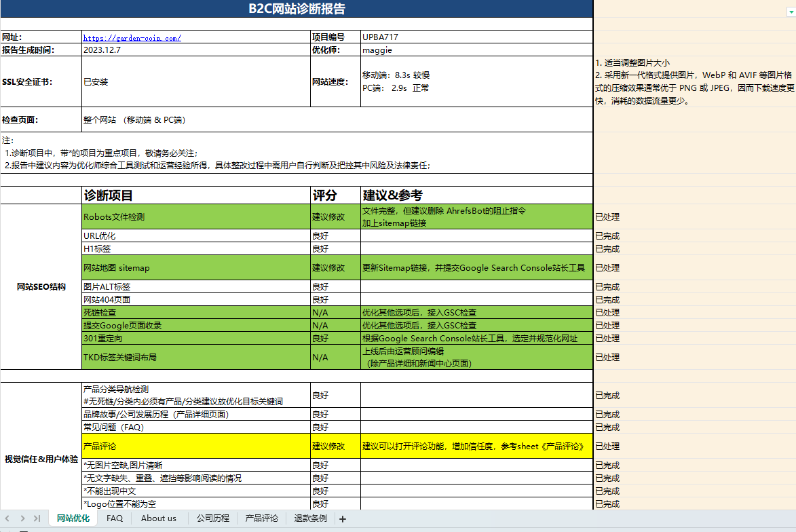The width and height of the screenshot is (796, 532).
Task: Select the *Logo位置不能为空 cell
Action: (196, 503)
